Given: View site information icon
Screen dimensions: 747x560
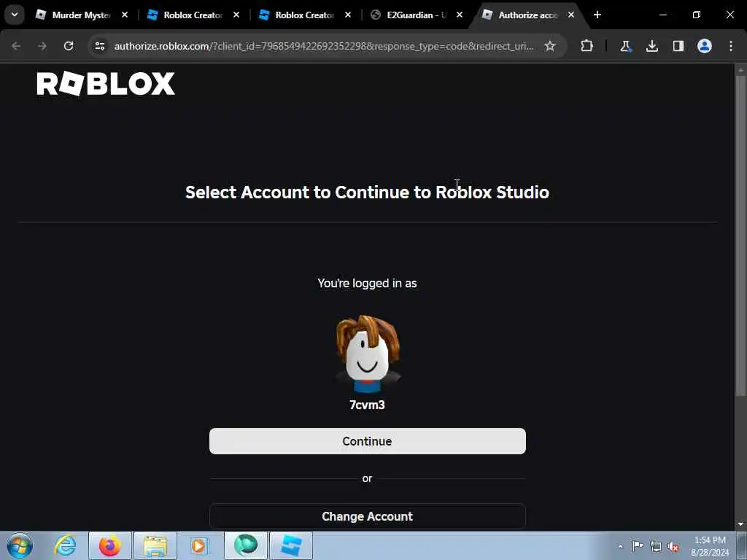Looking at the screenshot, I should point(99,46).
